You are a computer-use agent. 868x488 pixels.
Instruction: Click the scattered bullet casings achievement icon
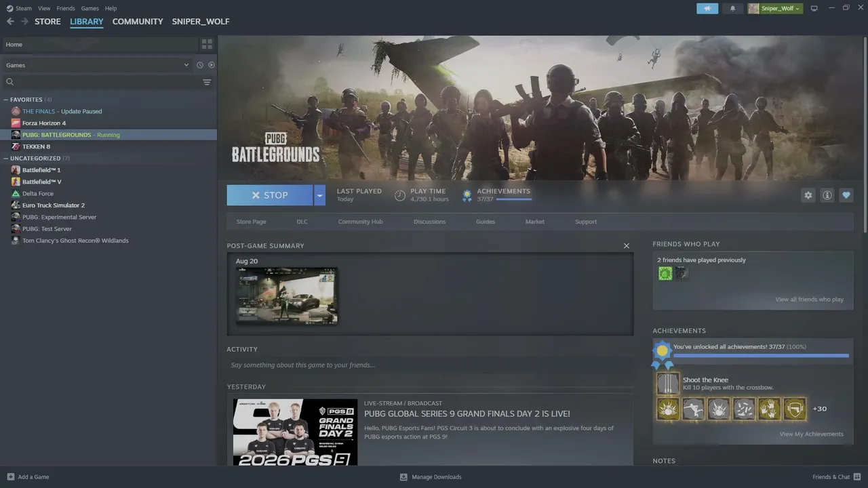coord(744,409)
